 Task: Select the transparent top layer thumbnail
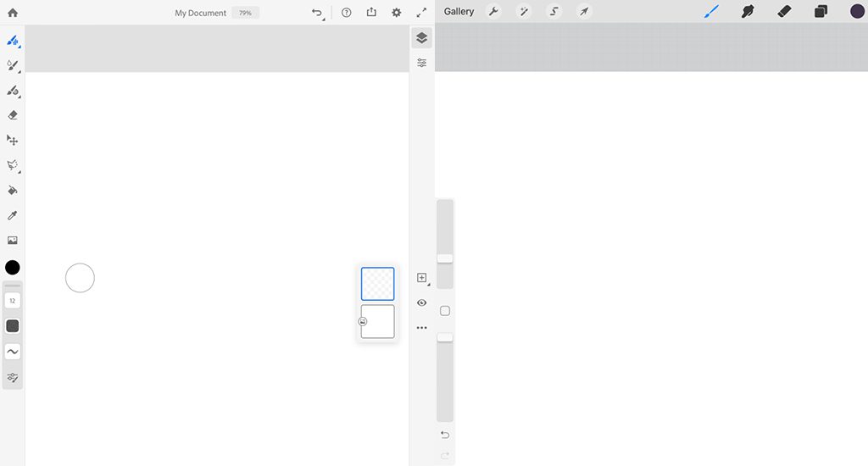[377, 284]
